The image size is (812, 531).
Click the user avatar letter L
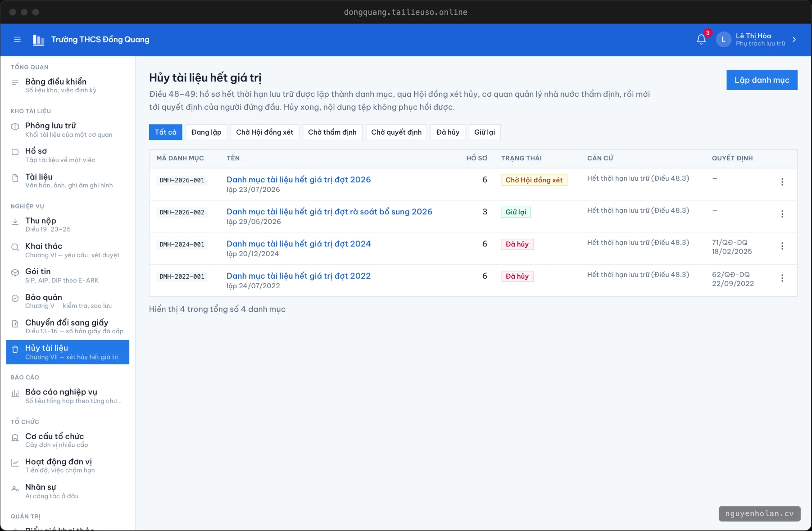(x=724, y=40)
